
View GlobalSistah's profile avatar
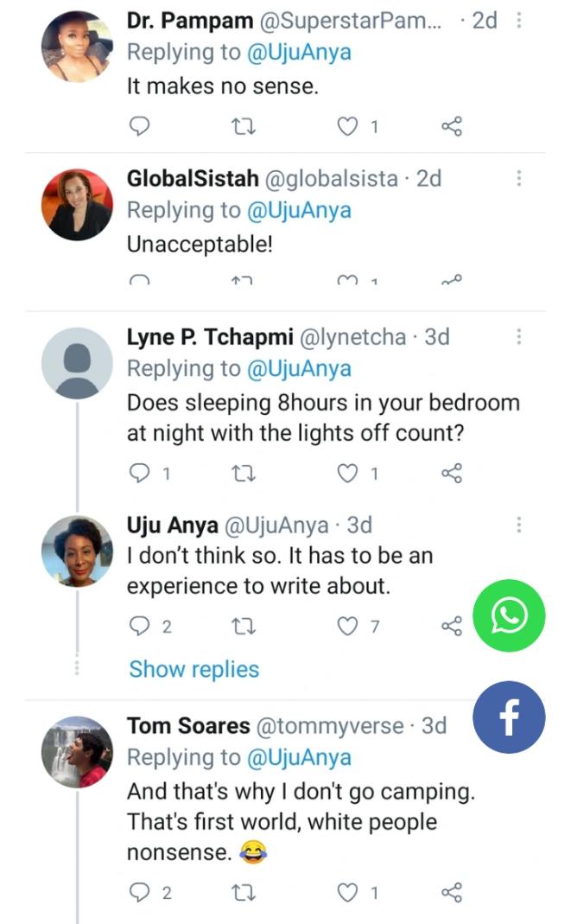click(78, 204)
